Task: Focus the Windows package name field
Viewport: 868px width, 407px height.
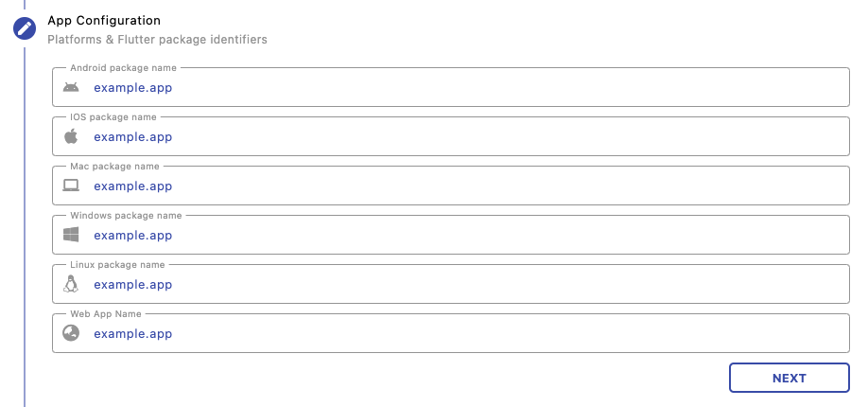Action: pyautogui.click(x=463, y=236)
